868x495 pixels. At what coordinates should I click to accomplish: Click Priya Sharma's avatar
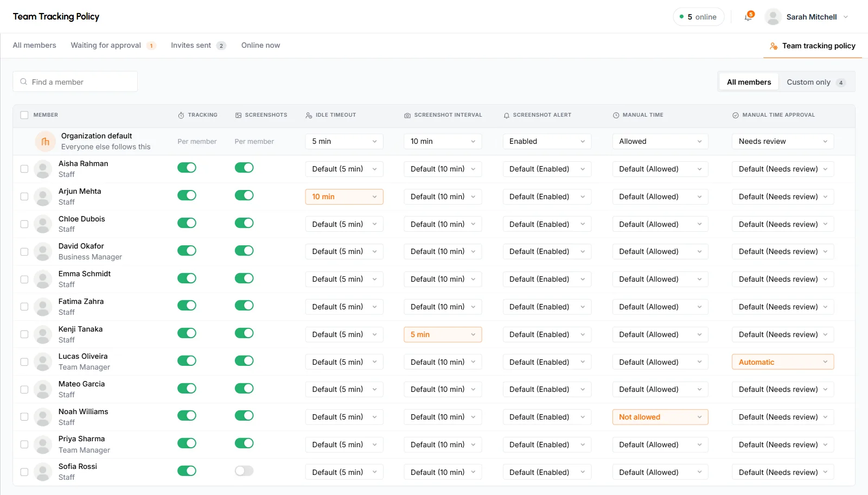[43, 445]
